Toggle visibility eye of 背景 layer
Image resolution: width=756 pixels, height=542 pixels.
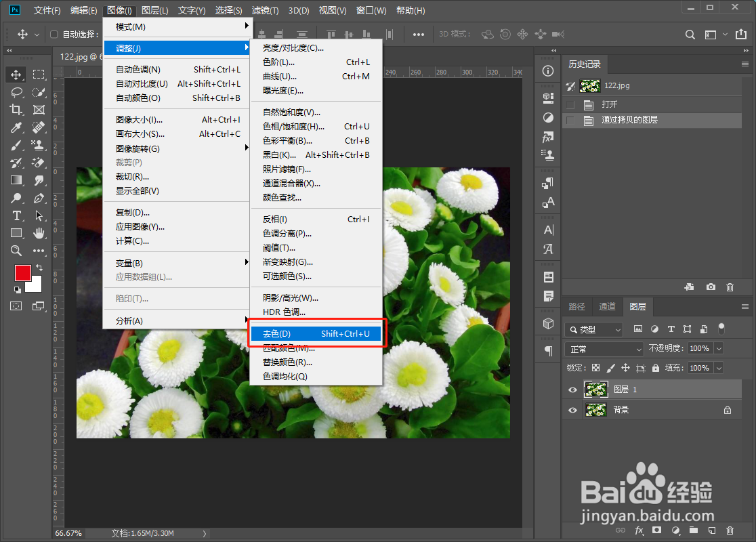click(x=573, y=411)
